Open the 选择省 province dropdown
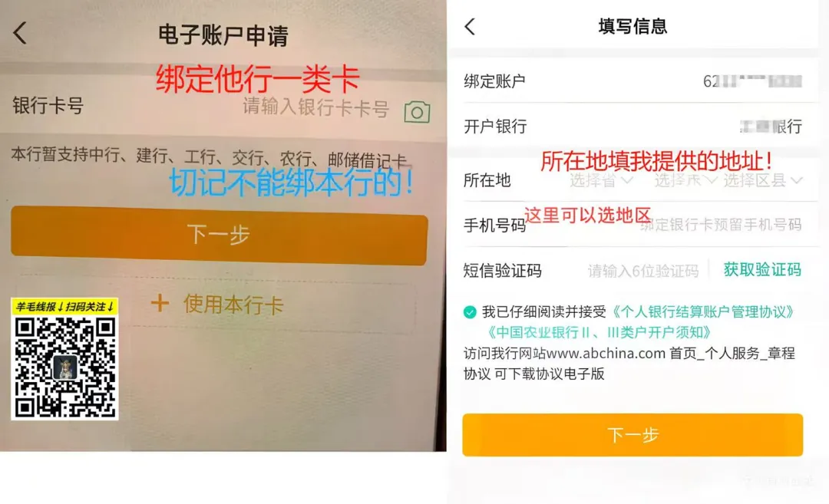829x504 pixels. pos(601,180)
